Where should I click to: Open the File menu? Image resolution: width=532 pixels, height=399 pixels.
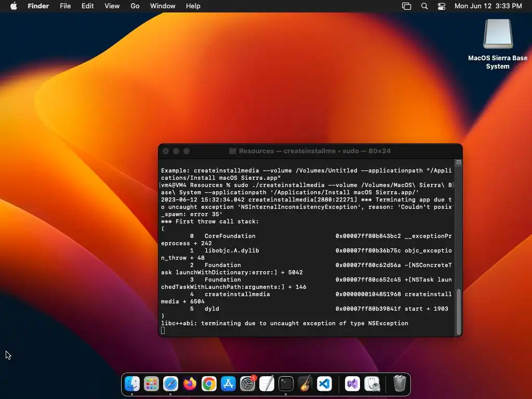[65, 6]
